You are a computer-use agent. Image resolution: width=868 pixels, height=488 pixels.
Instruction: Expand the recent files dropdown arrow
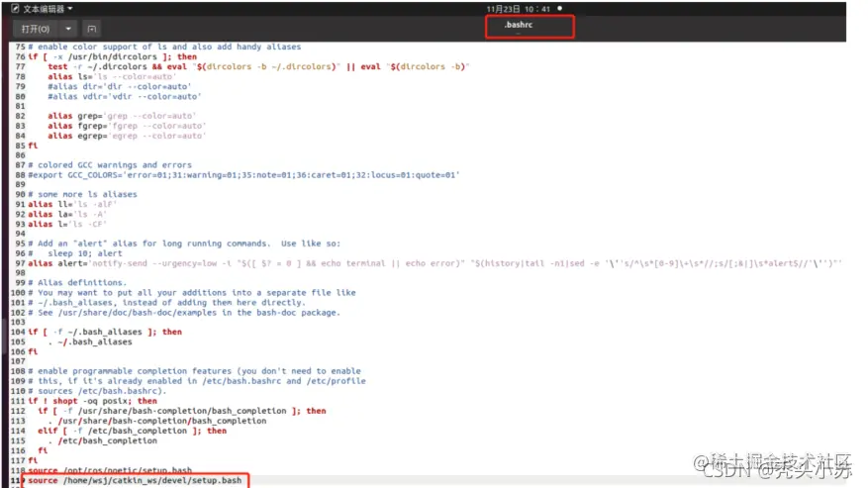tap(68, 29)
